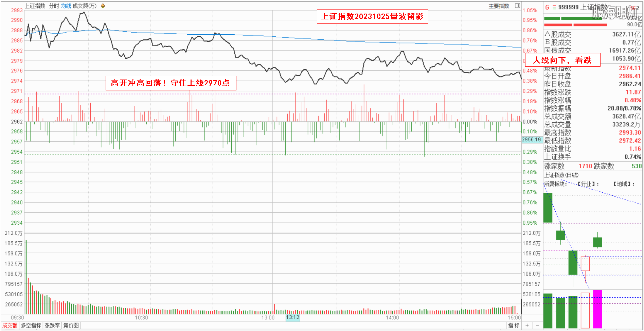
Task: Click the magenta volume bar in daily mini chart
Action: click(x=597, y=309)
